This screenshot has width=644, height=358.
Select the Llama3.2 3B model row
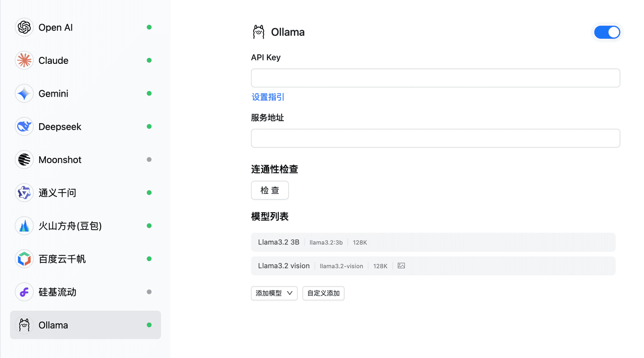(433, 242)
